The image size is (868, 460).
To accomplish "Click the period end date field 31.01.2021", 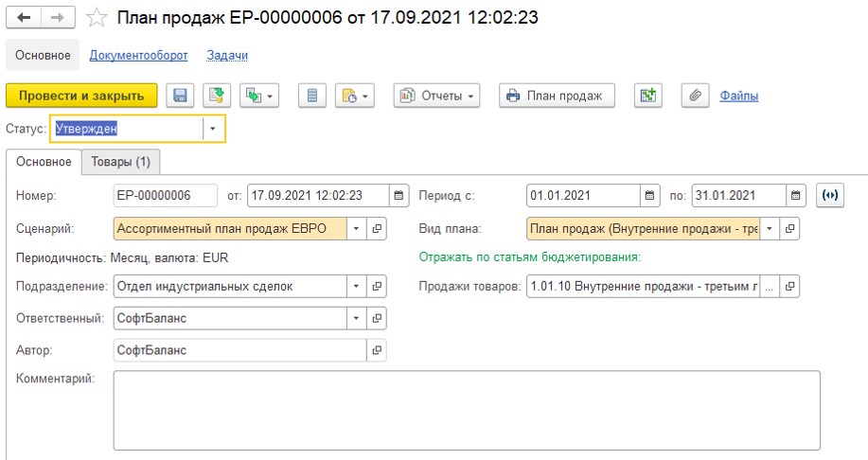I will click(x=738, y=195).
